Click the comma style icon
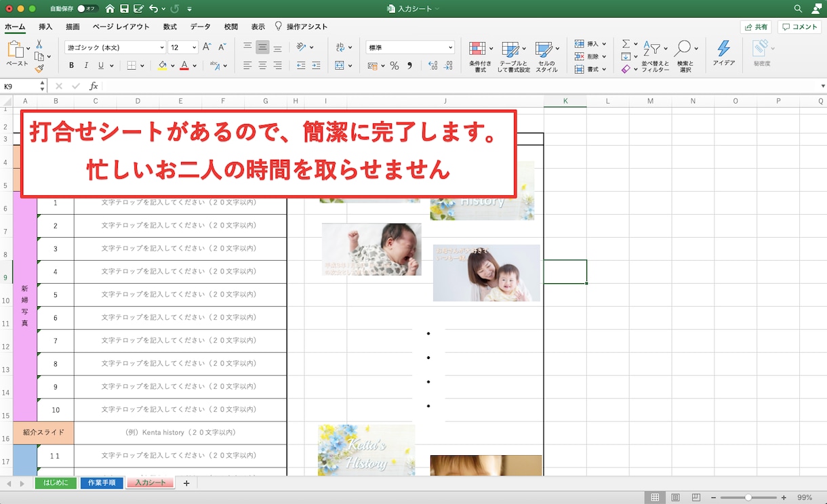Image resolution: width=827 pixels, height=504 pixels. point(409,66)
